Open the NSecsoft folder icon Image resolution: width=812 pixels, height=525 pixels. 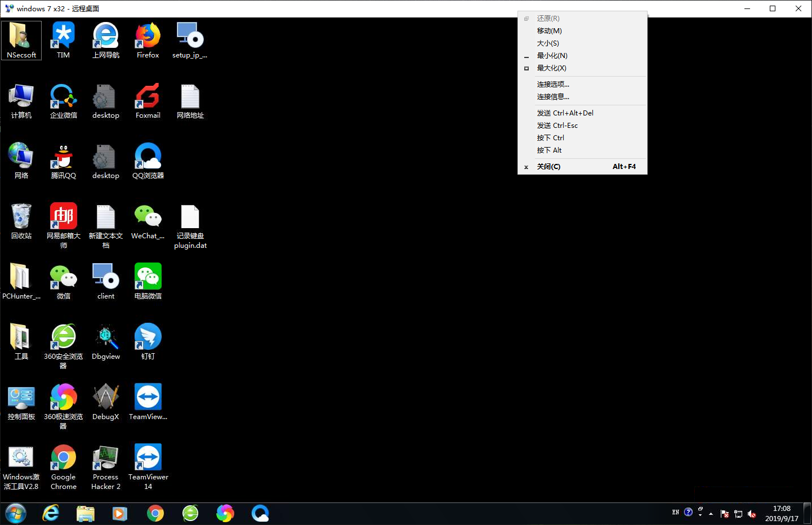[21, 40]
